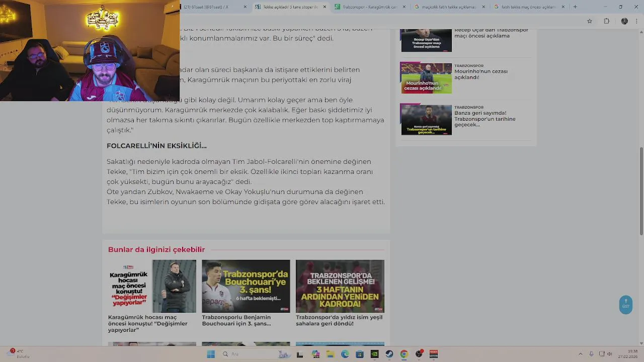
Task: Open the Chrome profile avatar
Action: point(624,21)
